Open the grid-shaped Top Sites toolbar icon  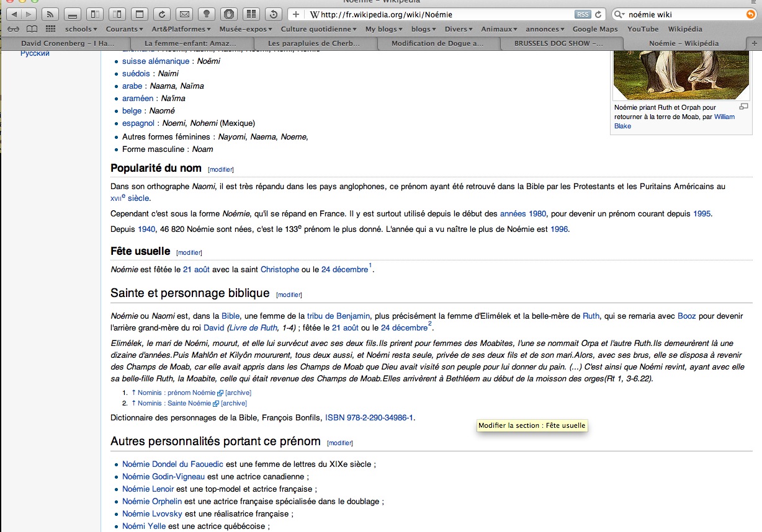click(x=250, y=14)
